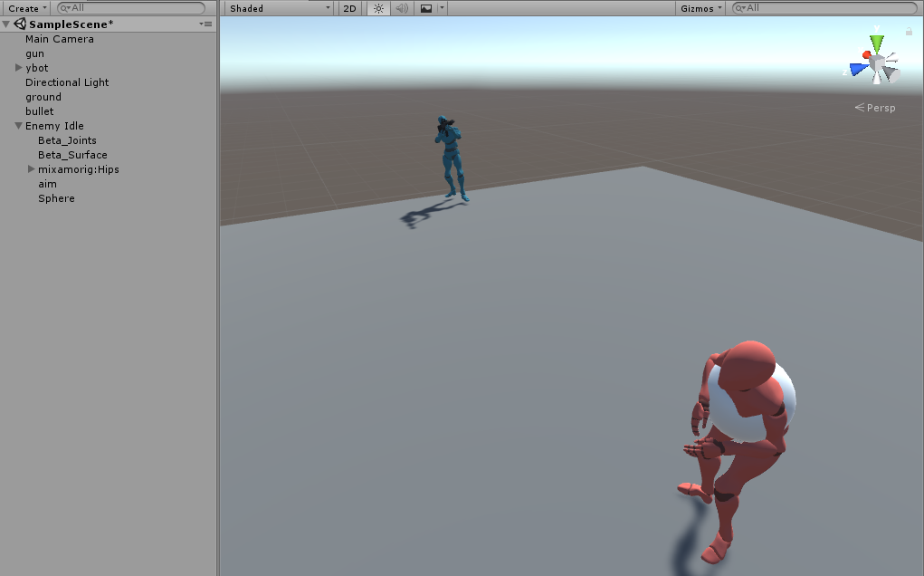The image size is (924, 576).
Task: Toggle scene effects image icon
Action: coord(426,8)
